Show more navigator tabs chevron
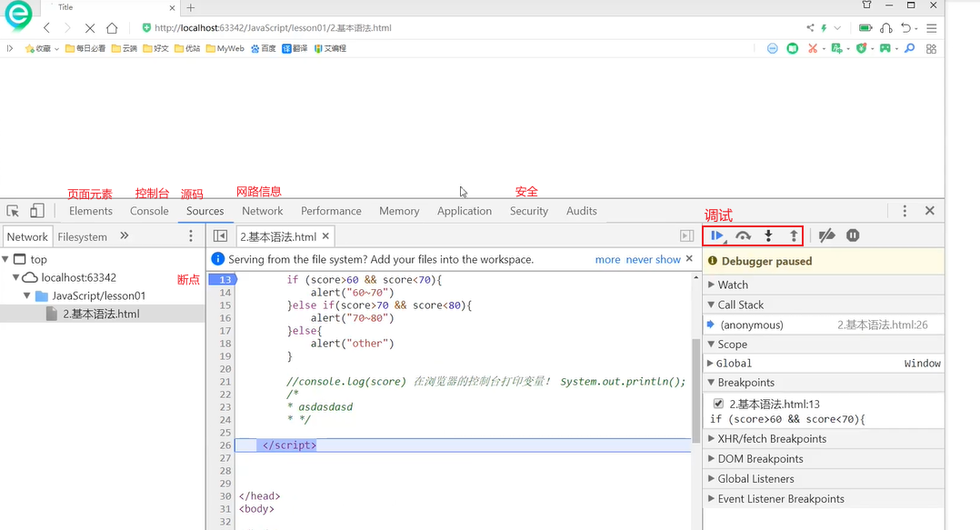The width and height of the screenshot is (980, 530). tap(125, 236)
